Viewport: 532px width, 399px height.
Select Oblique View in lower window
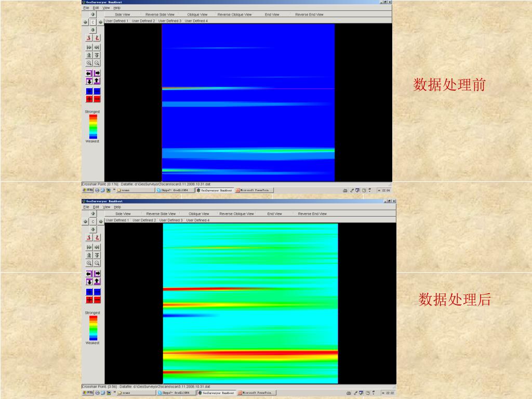tap(199, 214)
